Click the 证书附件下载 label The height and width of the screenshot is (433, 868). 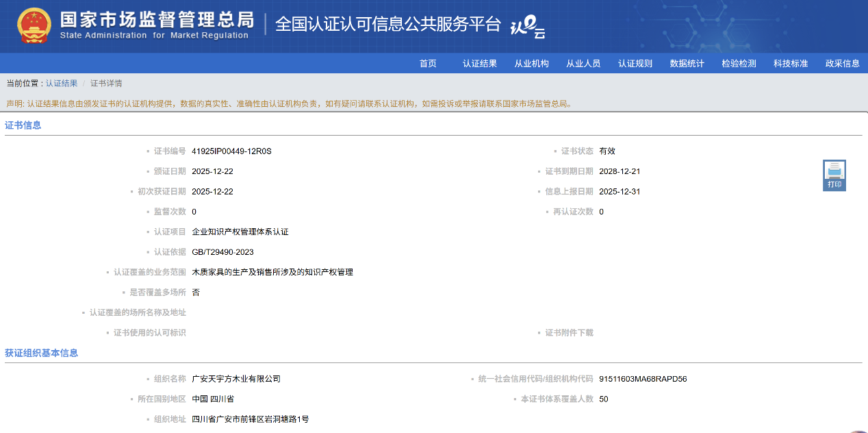pyautogui.click(x=569, y=332)
